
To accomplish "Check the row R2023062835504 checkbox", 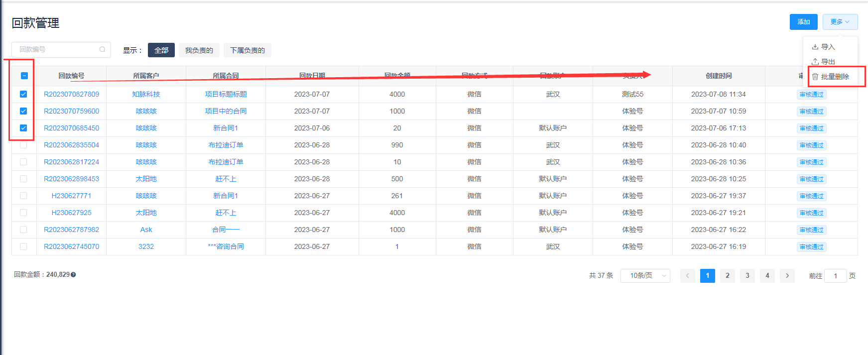I will pyautogui.click(x=23, y=145).
